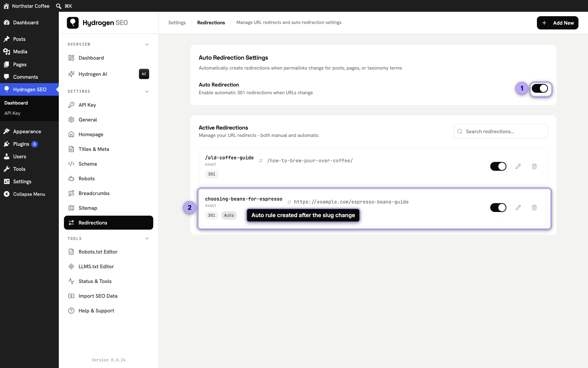588x368 pixels.
Task: Open the LLMS.txt Editor
Action: (x=108, y=266)
